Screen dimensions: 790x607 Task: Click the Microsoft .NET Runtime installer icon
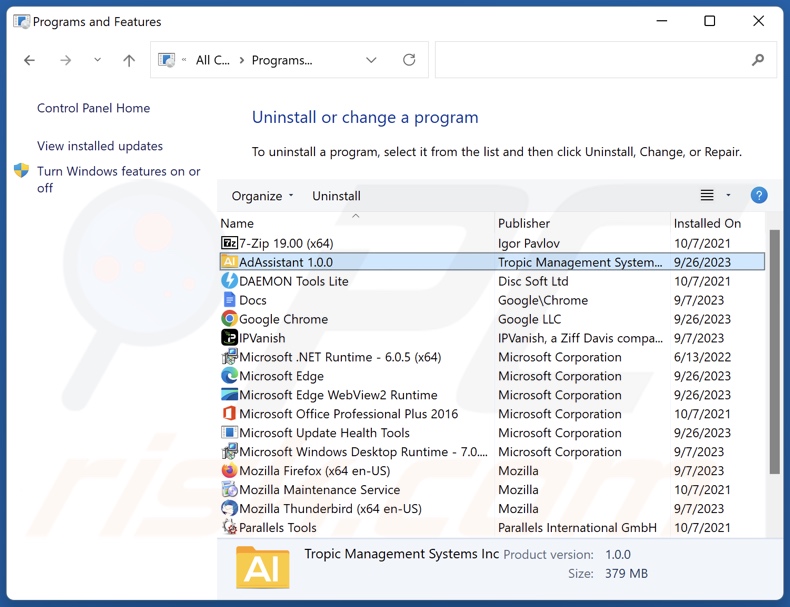(x=229, y=357)
